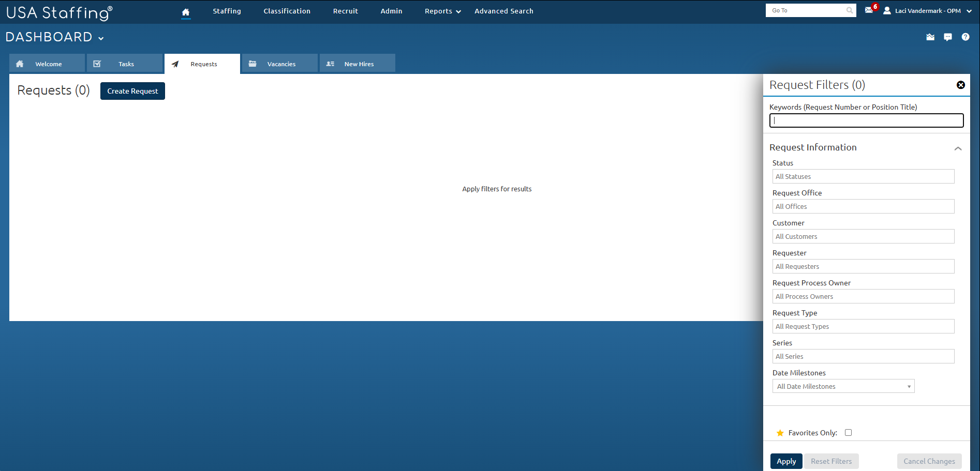The height and width of the screenshot is (471, 980).
Task: Open help via question mark icon
Action: pyautogui.click(x=966, y=37)
